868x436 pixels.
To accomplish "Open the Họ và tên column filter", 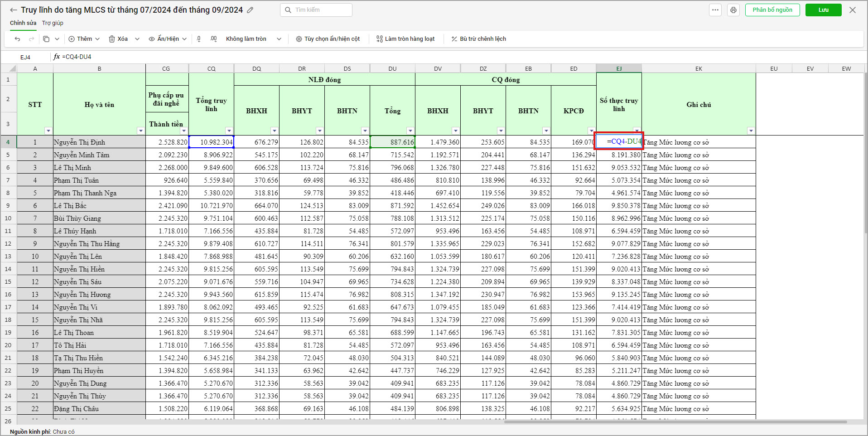I will click(140, 131).
